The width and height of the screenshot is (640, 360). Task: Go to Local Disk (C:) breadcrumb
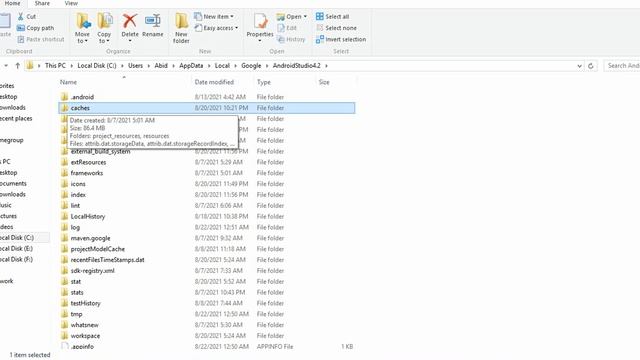(x=97, y=66)
